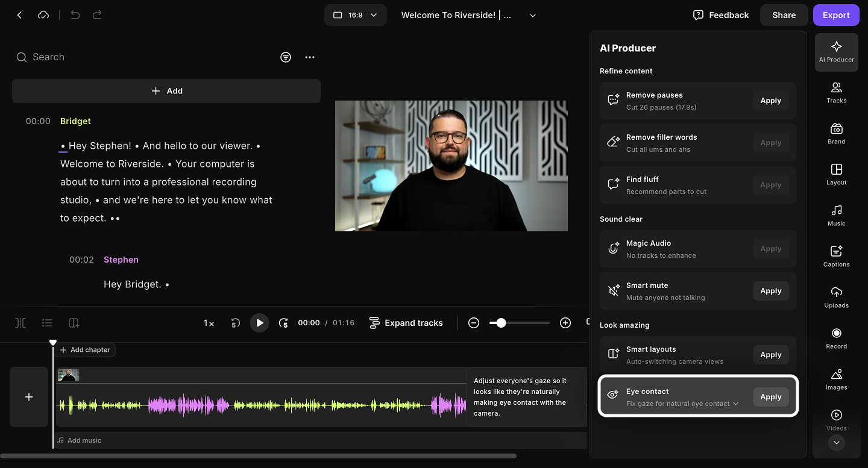Select the Bridget speaker name
Viewport: 868px width, 468px height.
(x=75, y=121)
